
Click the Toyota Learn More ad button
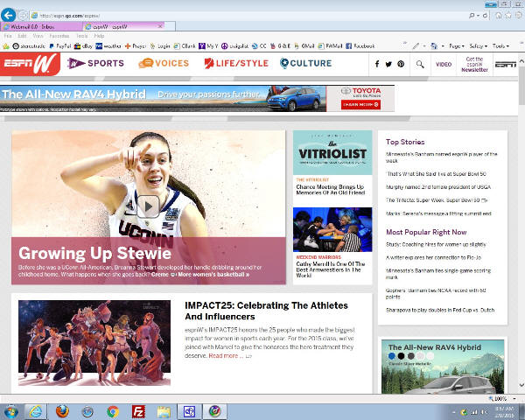click(360, 104)
